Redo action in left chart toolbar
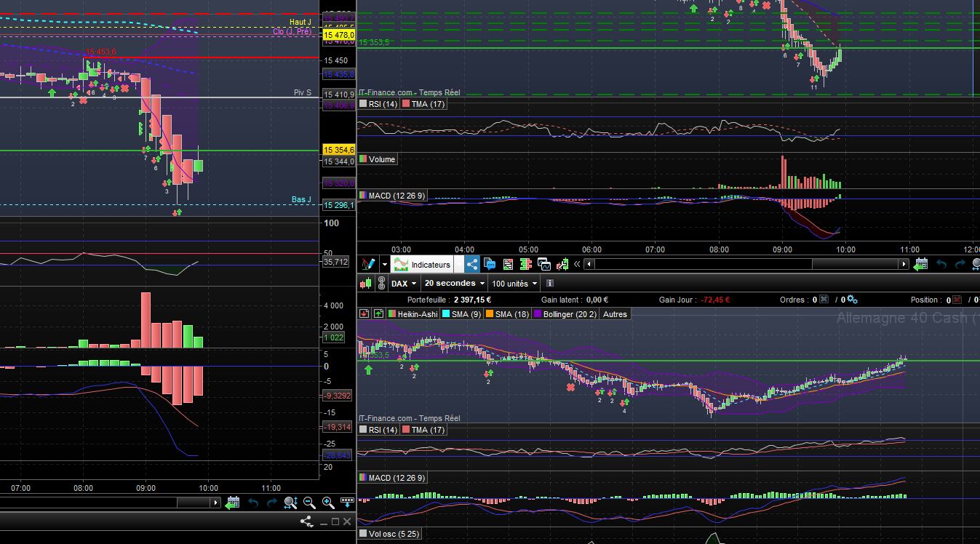This screenshot has width=980, height=544. (x=272, y=503)
